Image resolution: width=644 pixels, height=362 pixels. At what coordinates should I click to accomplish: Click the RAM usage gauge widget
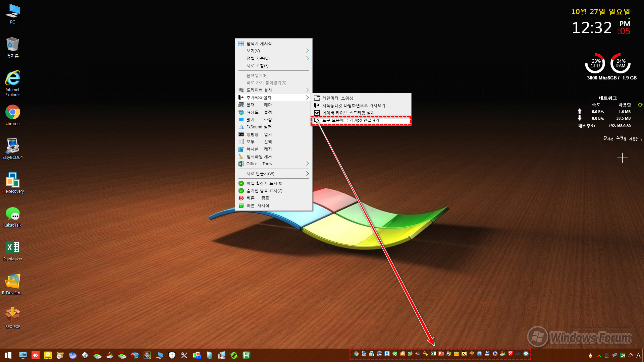[620, 63]
